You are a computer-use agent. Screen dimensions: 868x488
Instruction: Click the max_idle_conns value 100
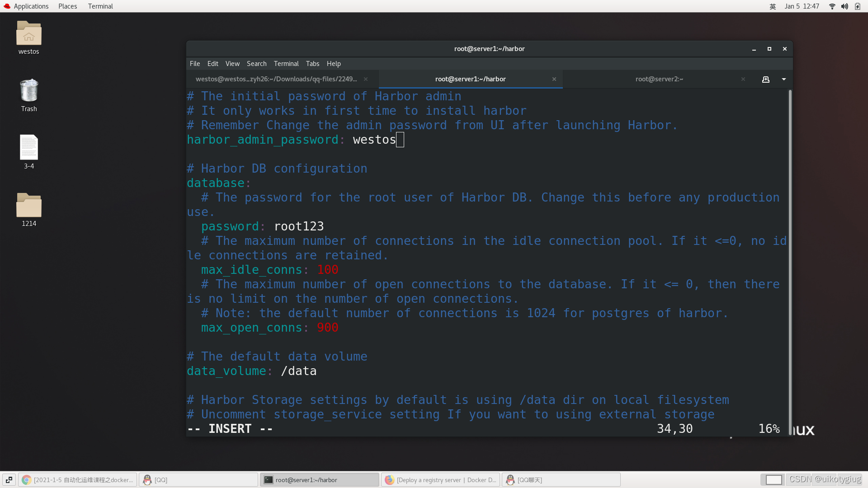pos(328,270)
